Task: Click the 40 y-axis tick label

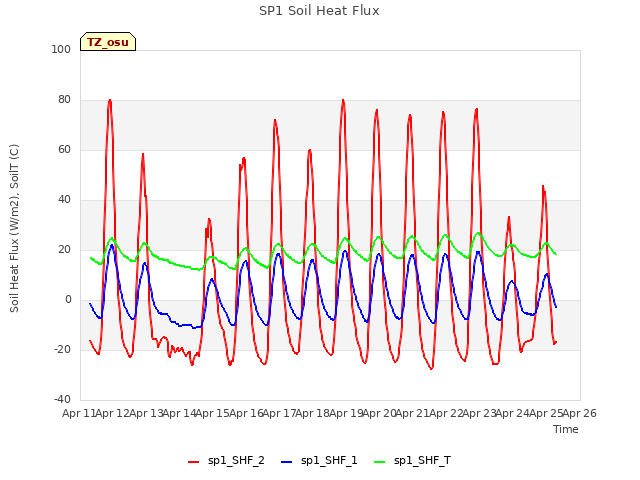Action: [64, 200]
